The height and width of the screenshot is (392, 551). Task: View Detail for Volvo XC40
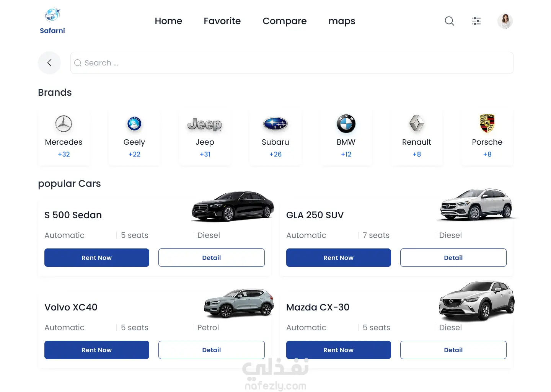pos(212,350)
